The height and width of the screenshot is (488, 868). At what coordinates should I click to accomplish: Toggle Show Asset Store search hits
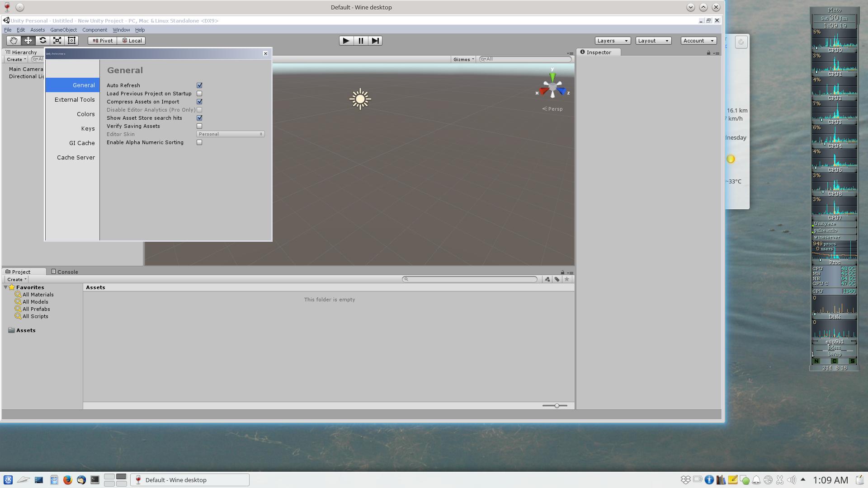[x=199, y=118]
